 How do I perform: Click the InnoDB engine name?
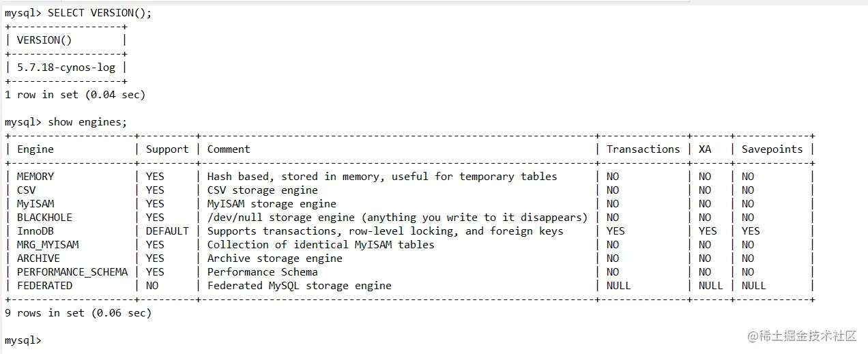(x=35, y=231)
